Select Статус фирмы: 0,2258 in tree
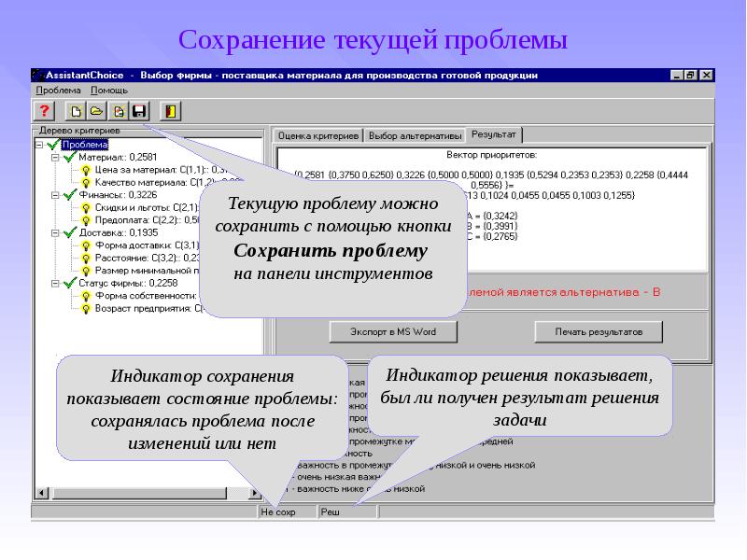747x560 pixels. [x=128, y=283]
